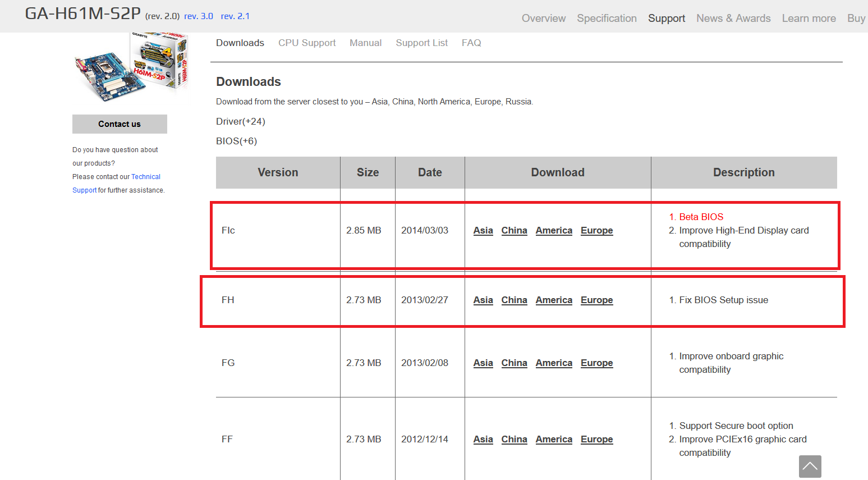Image resolution: width=868 pixels, height=480 pixels.
Task: Click the Date column header
Action: click(x=430, y=172)
